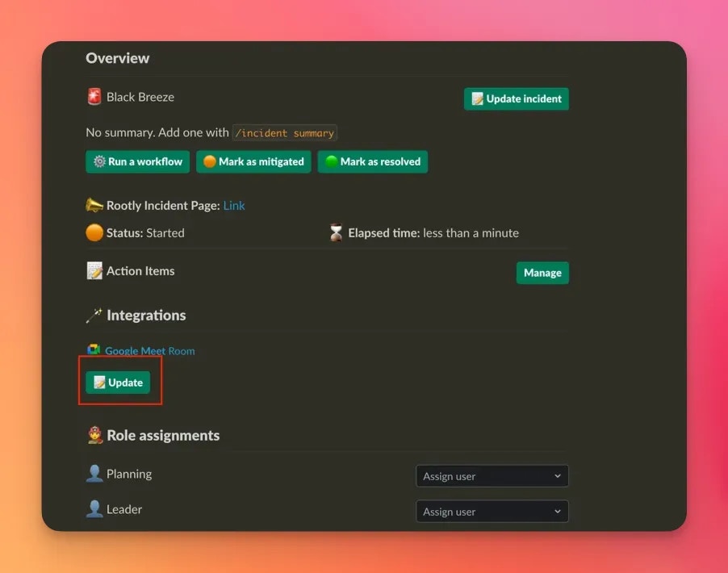Click the magic wand icon beside Integrations
The height and width of the screenshot is (573, 728).
click(x=94, y=316)
